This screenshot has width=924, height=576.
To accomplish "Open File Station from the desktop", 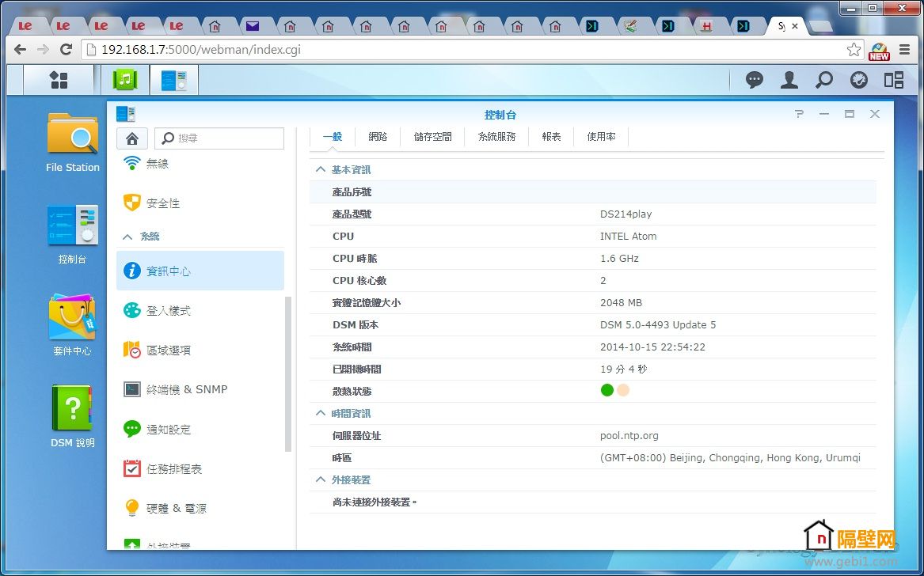I will tap(71, 142).
